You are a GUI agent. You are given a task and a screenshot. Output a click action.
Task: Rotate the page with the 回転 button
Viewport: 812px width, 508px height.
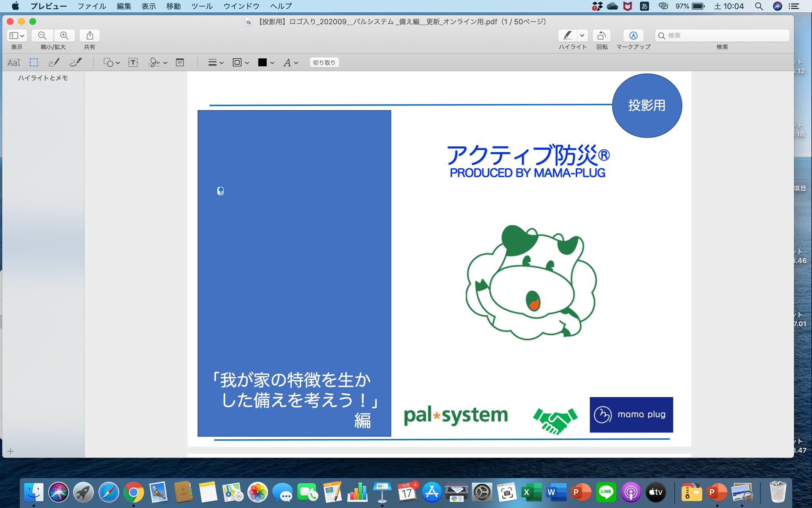click(x=601, y=36)
